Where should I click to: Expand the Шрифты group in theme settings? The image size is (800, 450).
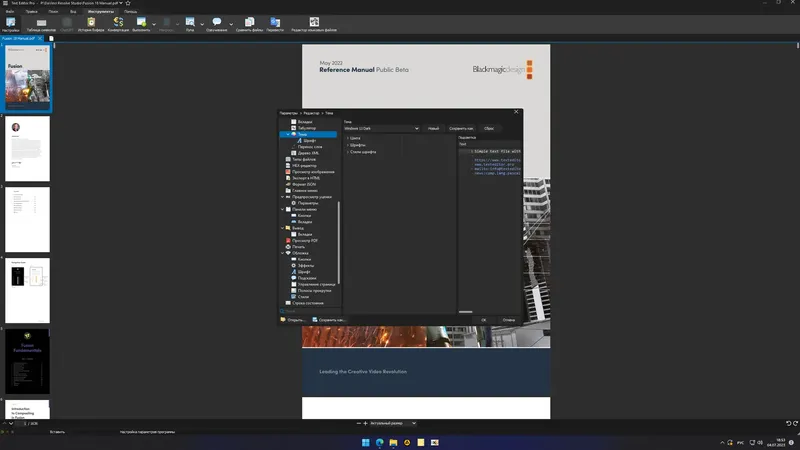348,145
